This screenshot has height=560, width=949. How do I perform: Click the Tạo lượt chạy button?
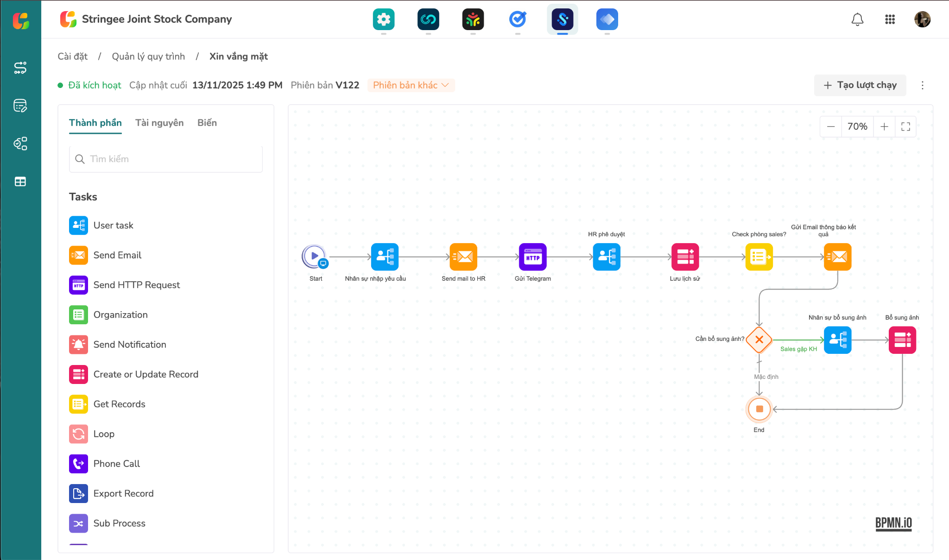point(860,85)
